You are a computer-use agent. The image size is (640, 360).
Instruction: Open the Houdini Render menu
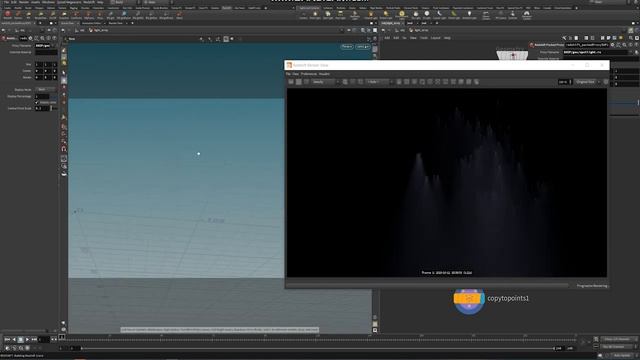coord(24,2)
